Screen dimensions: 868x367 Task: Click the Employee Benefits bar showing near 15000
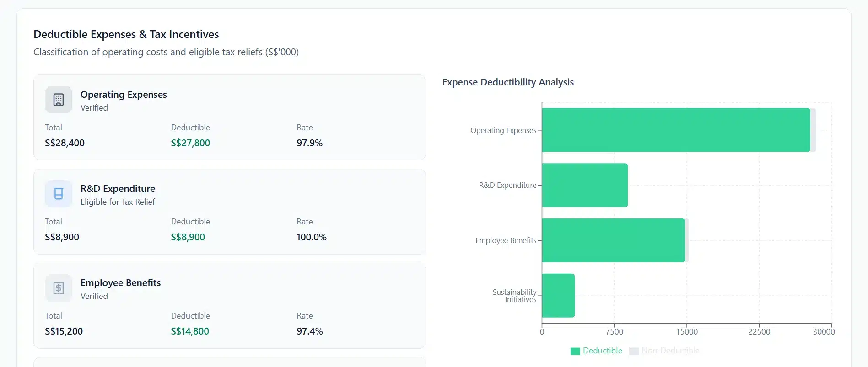pos(613,239)
